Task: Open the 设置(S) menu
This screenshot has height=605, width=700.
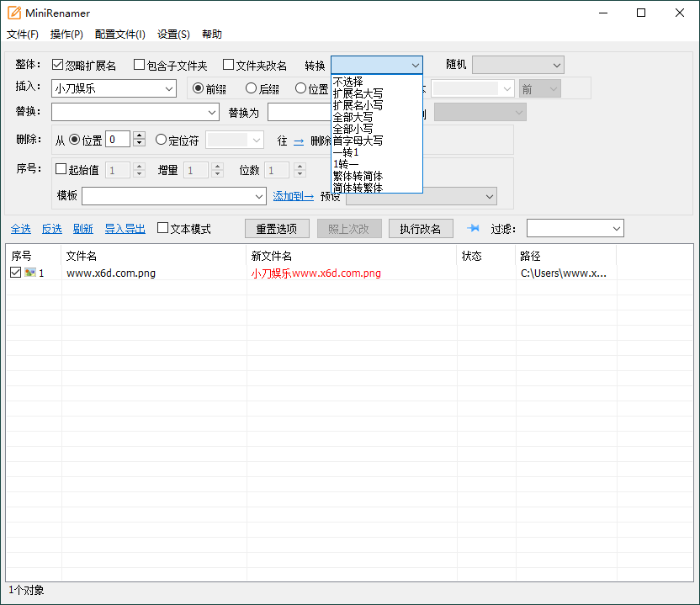Action: pos(172,34)
